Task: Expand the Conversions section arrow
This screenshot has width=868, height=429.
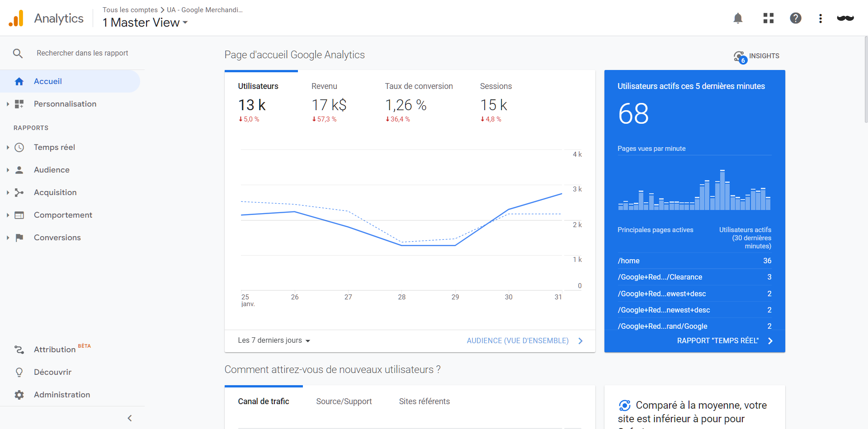Action: point(8,238)
